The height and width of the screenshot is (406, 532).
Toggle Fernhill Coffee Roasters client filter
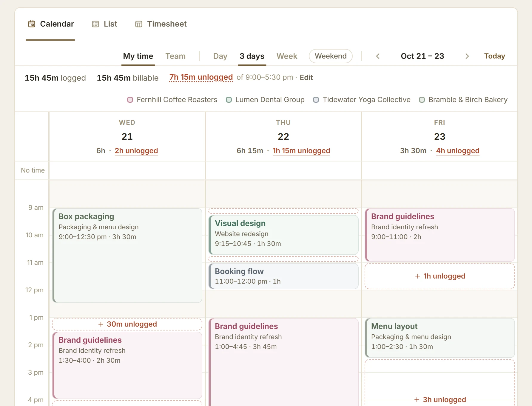click(x=172, y=100)
